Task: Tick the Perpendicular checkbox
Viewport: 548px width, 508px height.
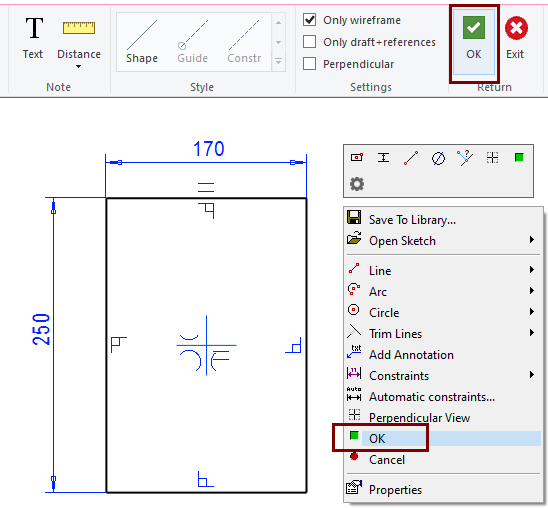Action: pyautogui.click(x=310, y=64)
